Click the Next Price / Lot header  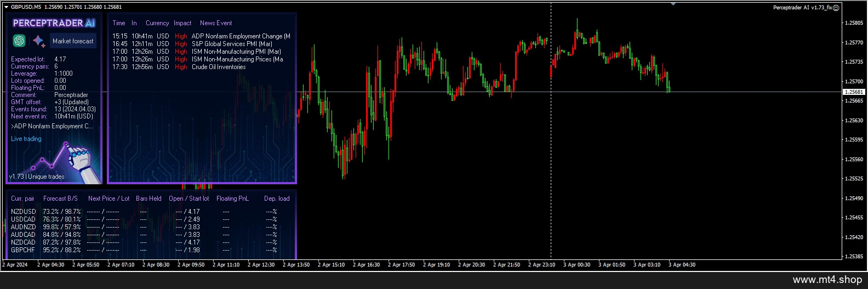(109, 199)
